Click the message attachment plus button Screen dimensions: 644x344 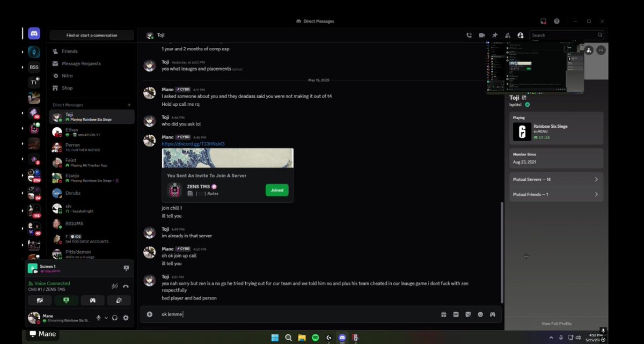click(149, 314)
